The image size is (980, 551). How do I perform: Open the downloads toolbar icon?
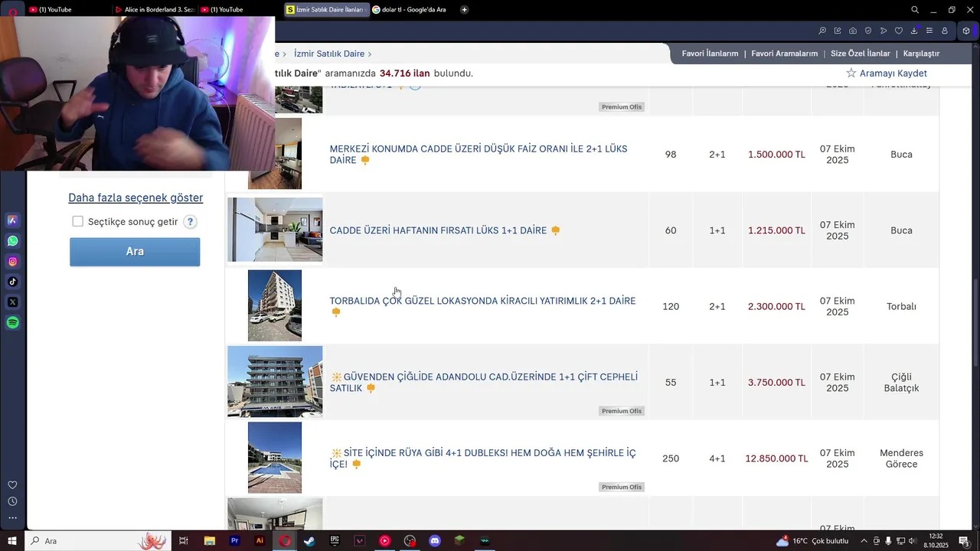pos(914,31)
